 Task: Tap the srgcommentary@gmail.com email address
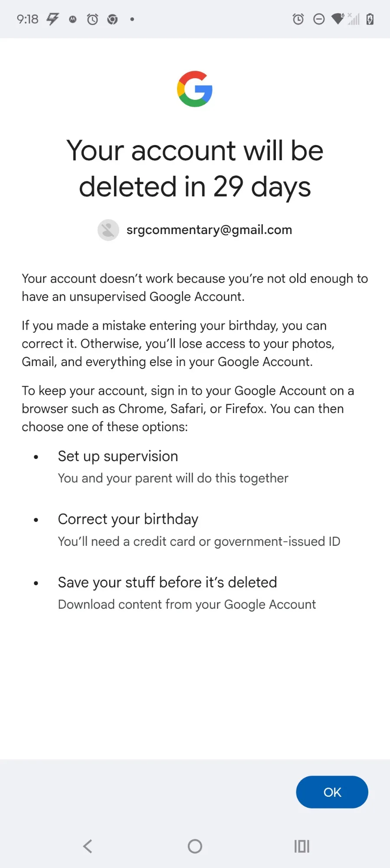(x=209, y=230)
